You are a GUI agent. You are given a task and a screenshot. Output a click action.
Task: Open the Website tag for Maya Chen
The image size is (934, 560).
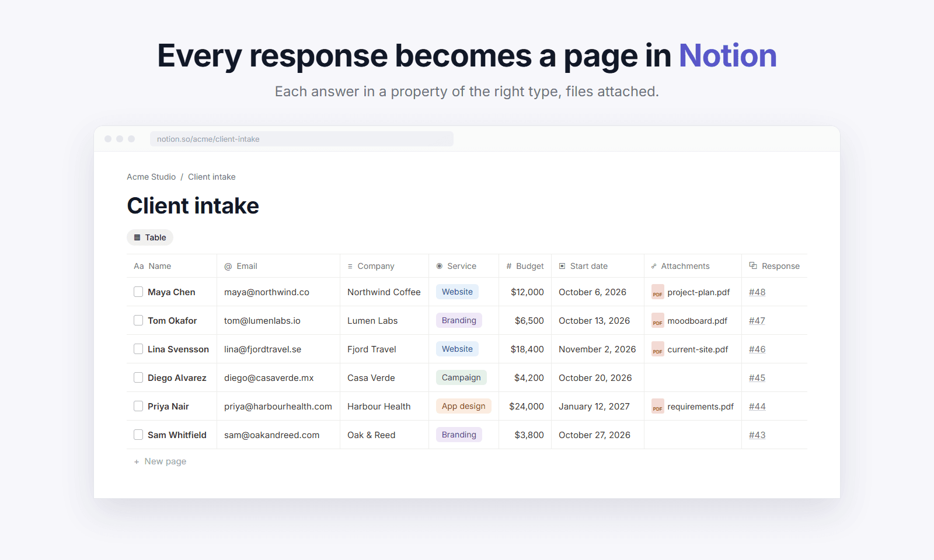[457, 292]
